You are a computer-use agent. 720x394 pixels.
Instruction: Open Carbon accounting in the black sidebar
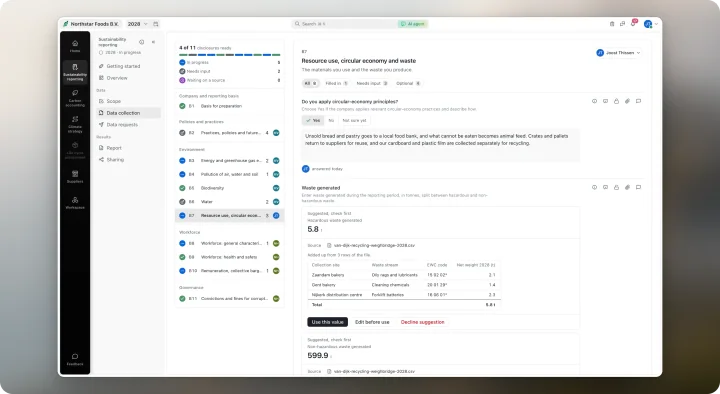click(75, 98)
